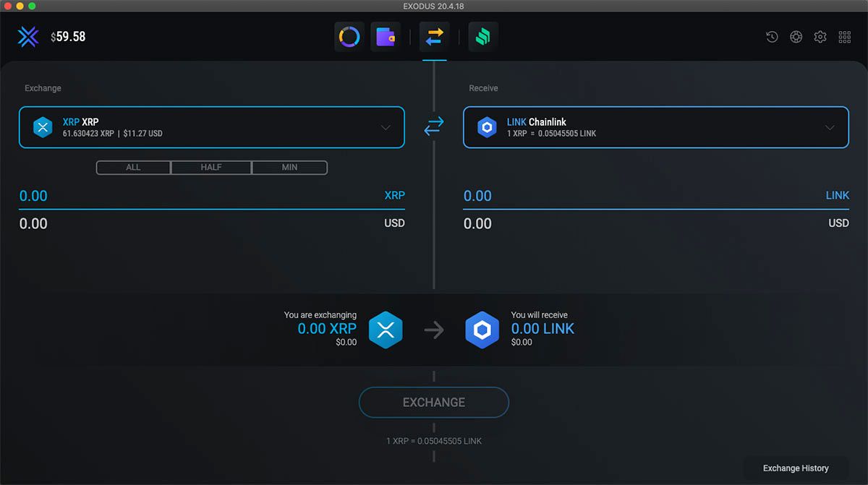Click the EXCHANGE button
Image resolution: width=868 pixels, height=485 pixels.
point(434,403)
